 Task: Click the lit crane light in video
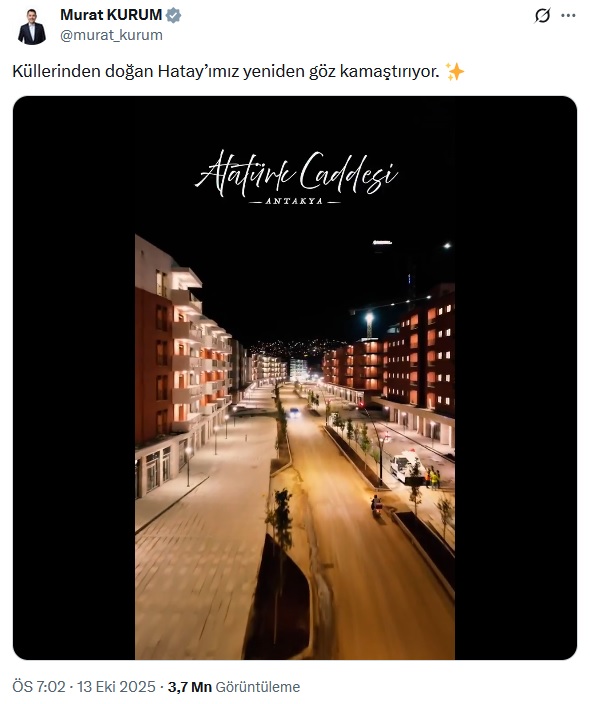(x=370, y=317)
